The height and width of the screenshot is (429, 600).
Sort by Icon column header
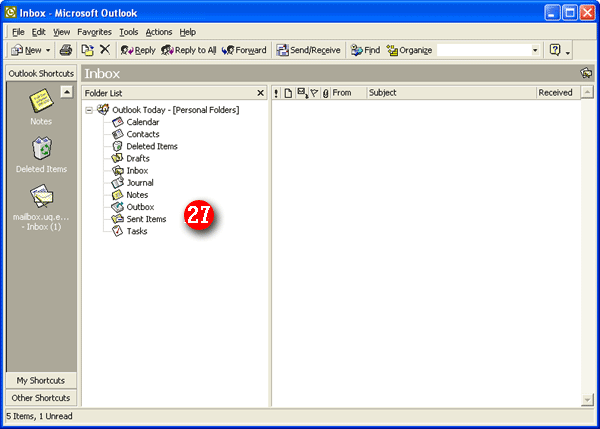point(288,93)
